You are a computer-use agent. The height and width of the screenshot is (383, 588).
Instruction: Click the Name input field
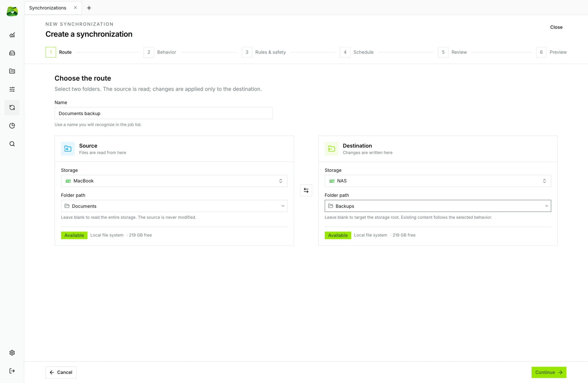click(x=164, y=113)
